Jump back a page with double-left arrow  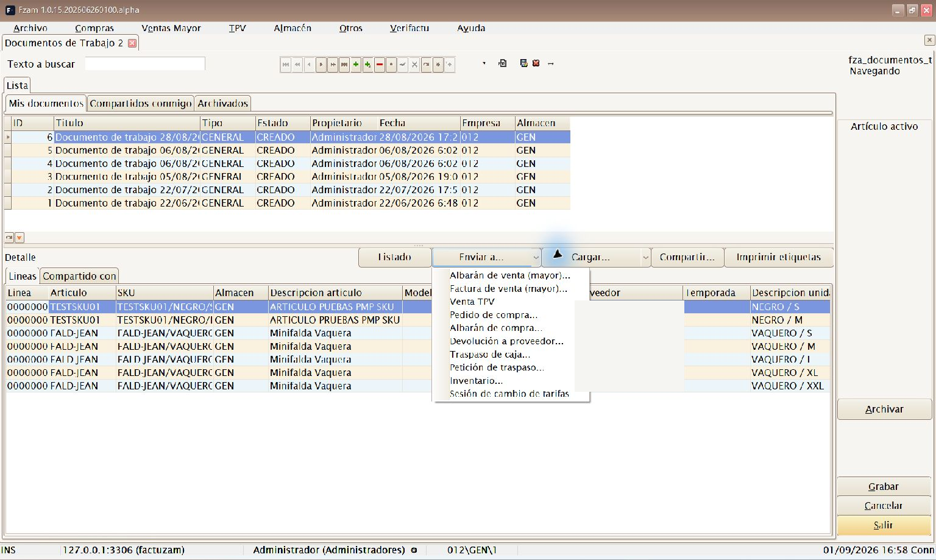[x=297, y=64]
